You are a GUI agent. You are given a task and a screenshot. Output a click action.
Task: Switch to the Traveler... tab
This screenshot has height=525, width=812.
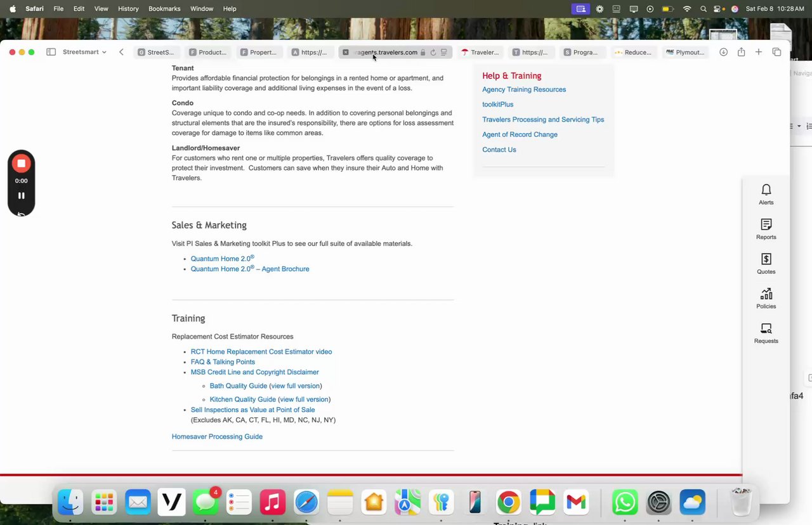[x=480, y=53]
